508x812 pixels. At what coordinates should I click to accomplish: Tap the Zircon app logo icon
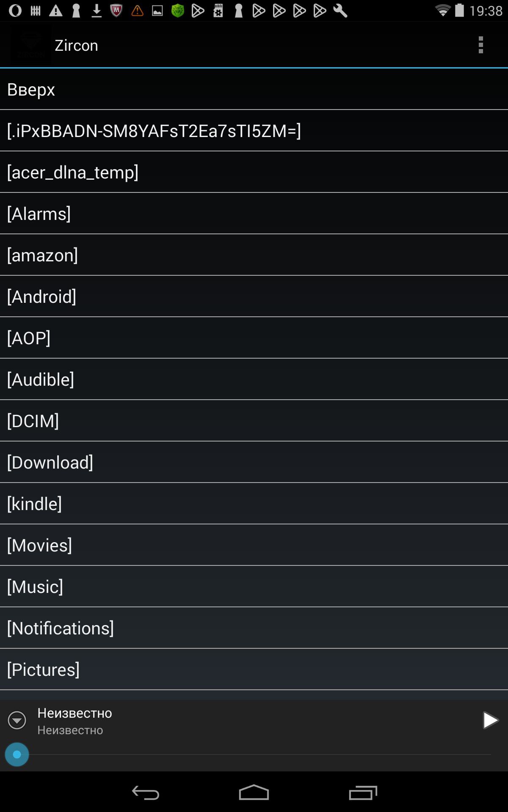click(31, 45)
